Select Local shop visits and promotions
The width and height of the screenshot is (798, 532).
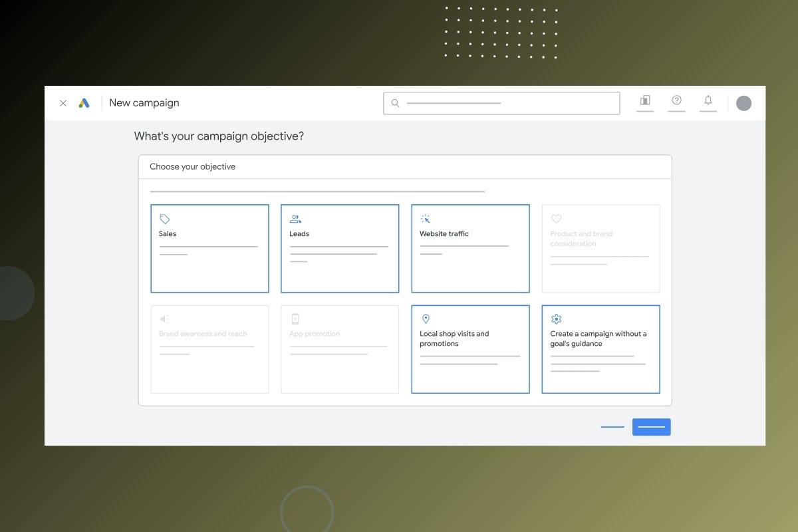pos(470,349)
